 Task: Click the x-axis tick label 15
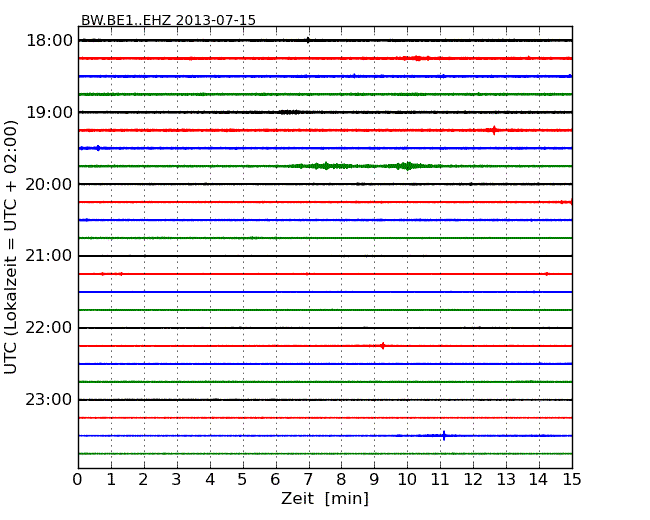pyautogui.click(x=572, y=480)
